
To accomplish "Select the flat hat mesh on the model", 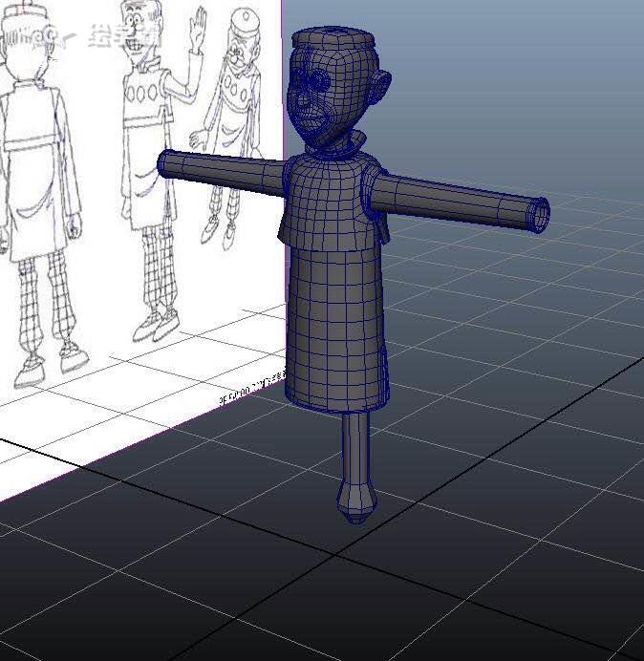I will (x=333, y=36).
